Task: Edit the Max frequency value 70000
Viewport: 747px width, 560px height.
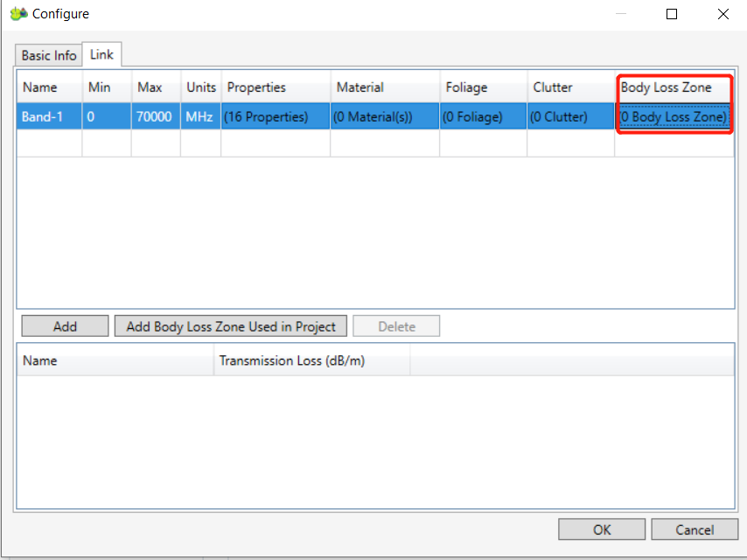Action: click(154, 116)
